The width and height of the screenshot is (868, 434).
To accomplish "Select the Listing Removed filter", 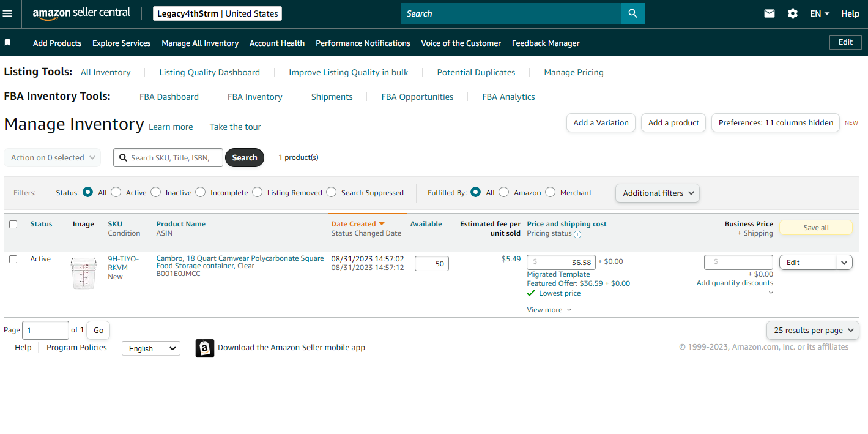I will coord(257,192).
